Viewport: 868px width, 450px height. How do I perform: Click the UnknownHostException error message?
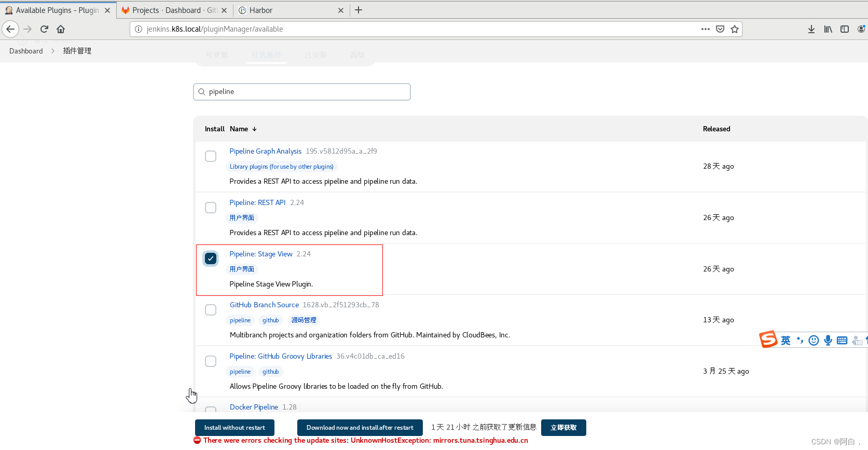(x=365, y=441)
